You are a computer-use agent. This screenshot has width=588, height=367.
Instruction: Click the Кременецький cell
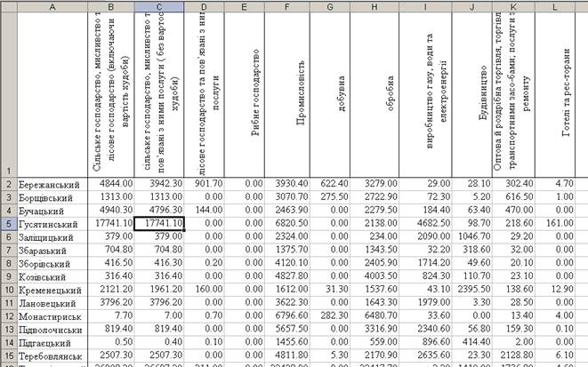(52, 290)
